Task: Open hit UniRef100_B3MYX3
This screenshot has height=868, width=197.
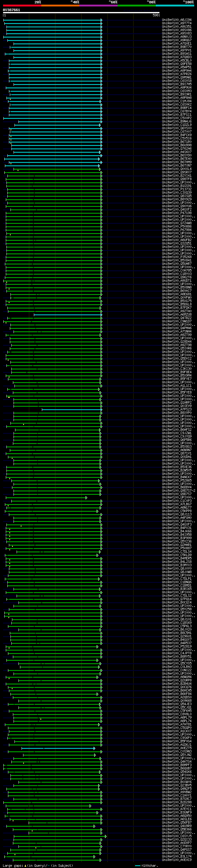Action: [177, 565]
